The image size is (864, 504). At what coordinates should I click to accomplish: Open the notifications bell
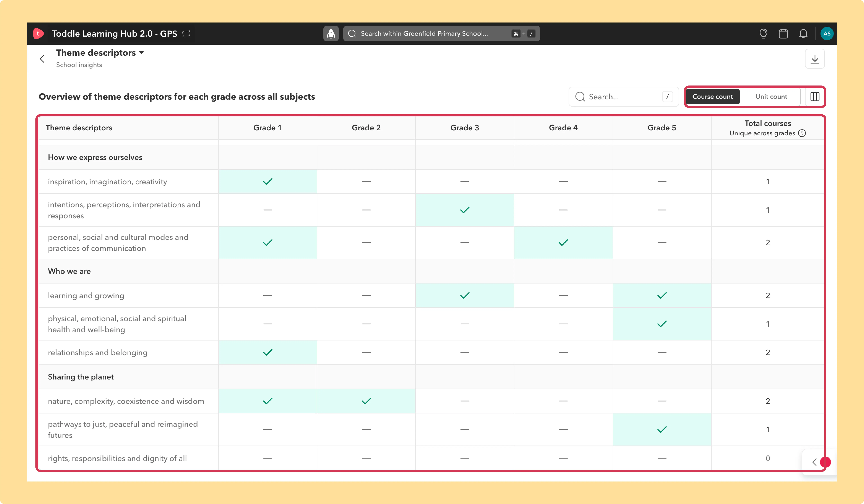pos(803,34)
